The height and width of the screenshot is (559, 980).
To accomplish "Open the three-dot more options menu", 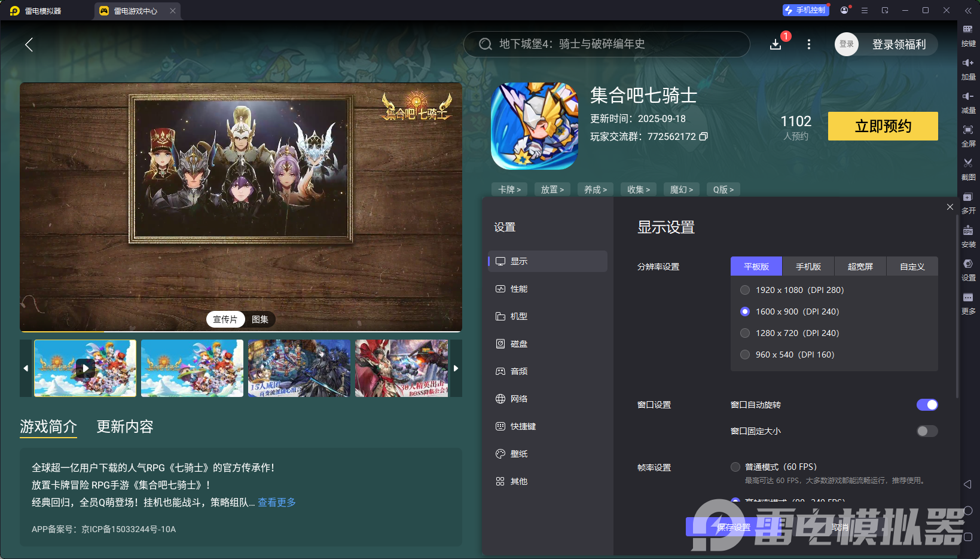I will coord(809,44).
